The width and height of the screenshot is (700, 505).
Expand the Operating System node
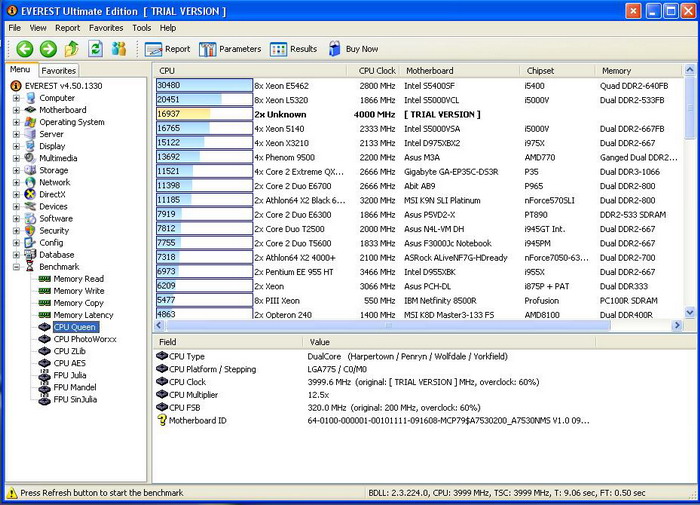click(17, 122)
